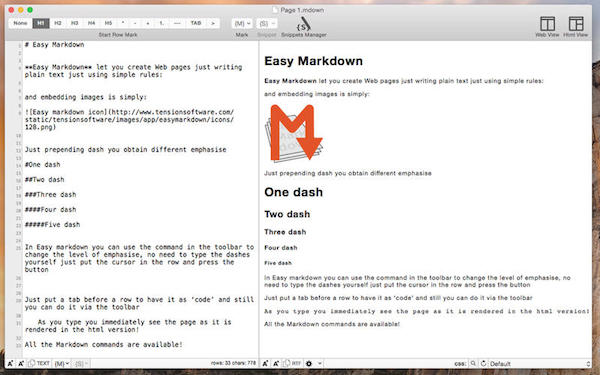The width and height of the screenshot is (600, 375).
Task: Copy source as TEXT from editor footer
Action: 39,364
